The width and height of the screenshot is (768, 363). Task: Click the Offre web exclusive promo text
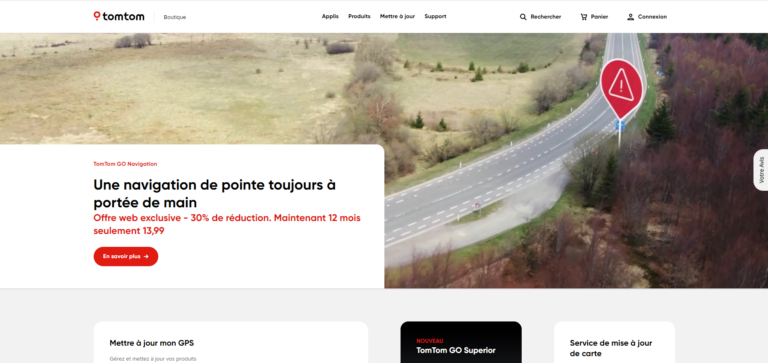coord(227,224)
